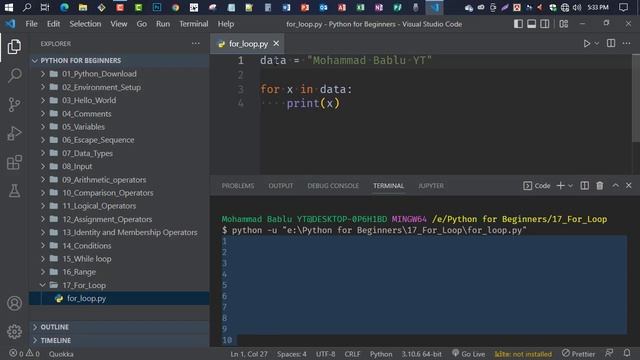Toggle Secondary Side Bar layout button
This screenshot has width=640, height=360.
pyautogui.click(x=544, y=24)
